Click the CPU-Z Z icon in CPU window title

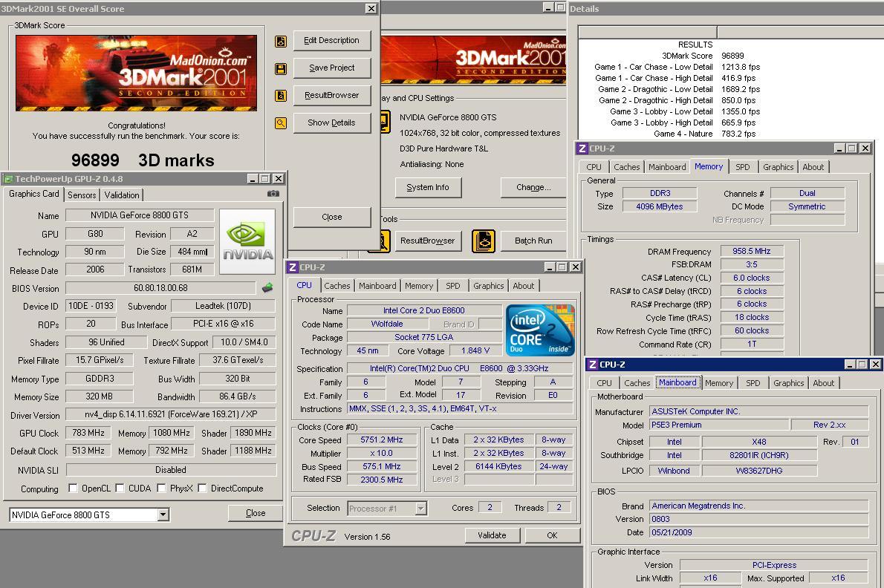(293, 267)
